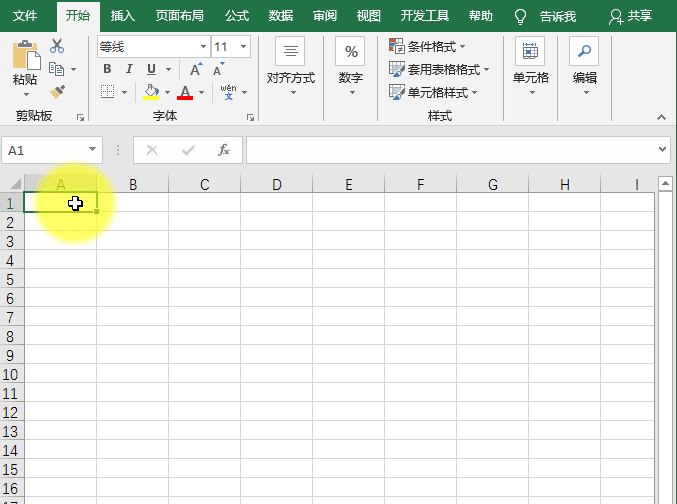Viewport: 677px width, 504px height.
Task: Click the Decrease Font Size icon
Action: click(219, 69)
